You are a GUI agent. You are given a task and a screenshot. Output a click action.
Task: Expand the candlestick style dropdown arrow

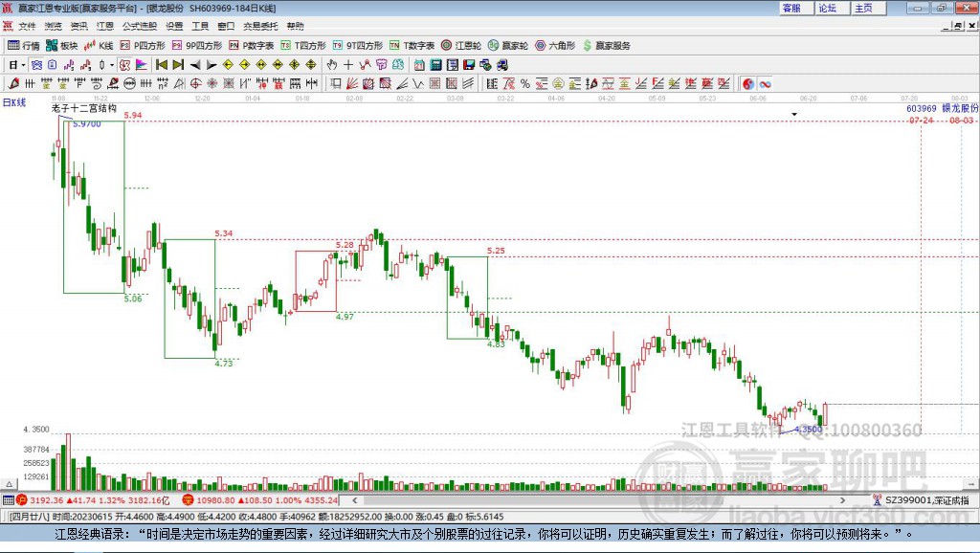point(112,65)
